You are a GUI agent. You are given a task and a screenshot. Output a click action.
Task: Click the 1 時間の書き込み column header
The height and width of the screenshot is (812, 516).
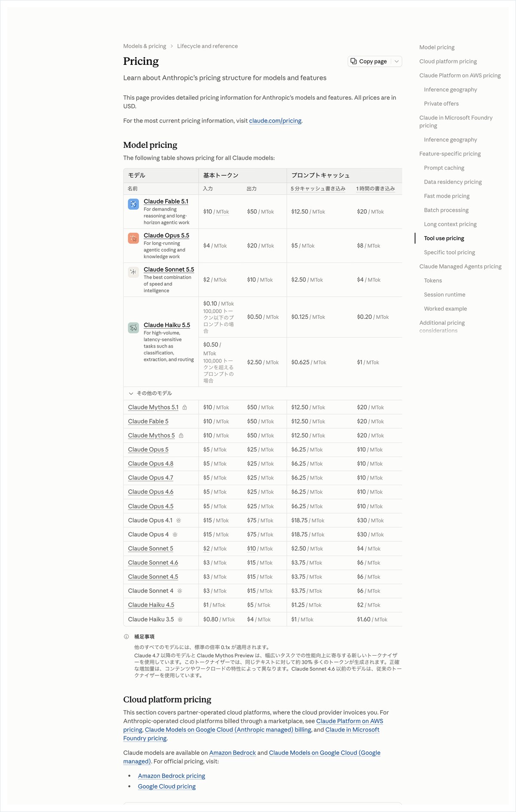[x=375, y=189]
